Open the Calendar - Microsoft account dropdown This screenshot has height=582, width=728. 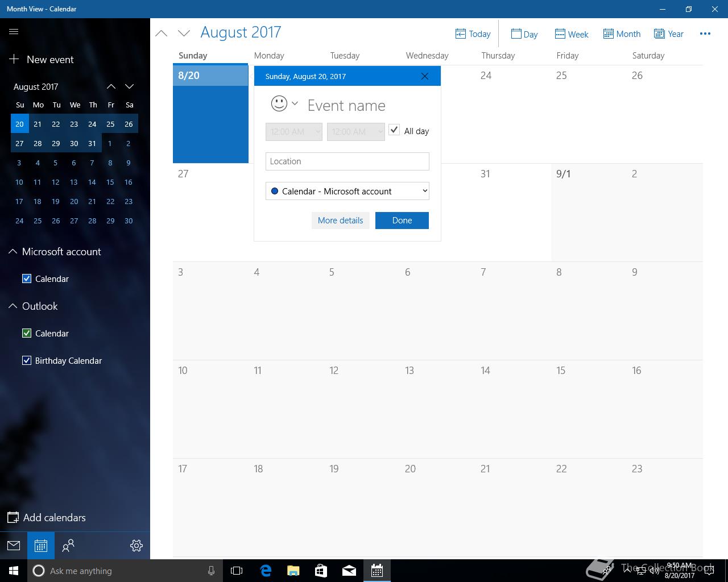pos(348,191)
